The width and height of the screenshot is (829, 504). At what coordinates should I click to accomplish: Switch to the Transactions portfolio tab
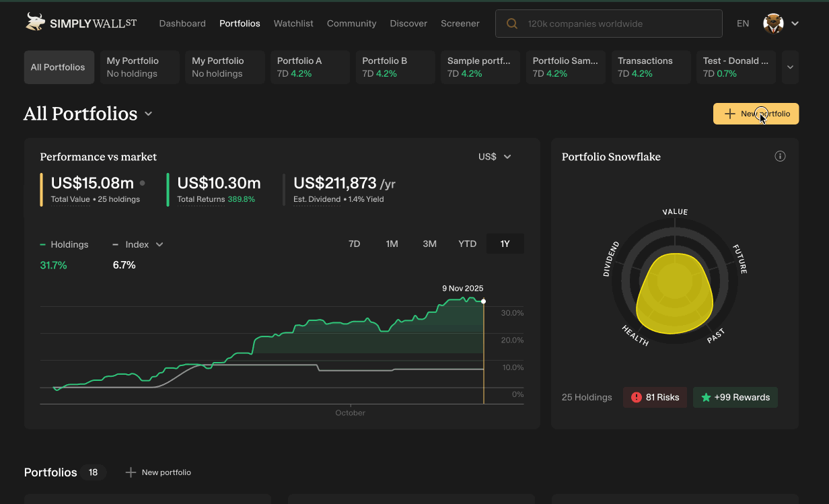pos(651,67)
